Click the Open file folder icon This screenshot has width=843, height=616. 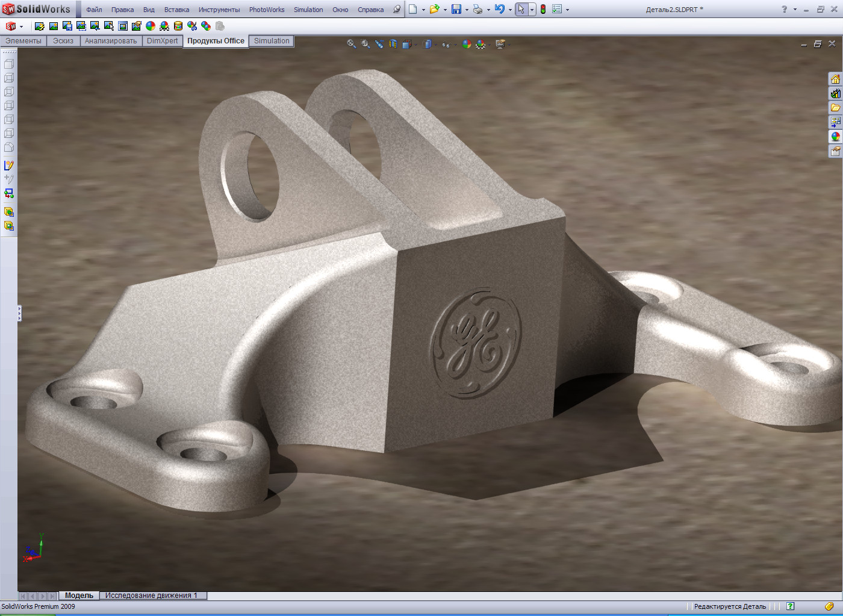(434, 9)
